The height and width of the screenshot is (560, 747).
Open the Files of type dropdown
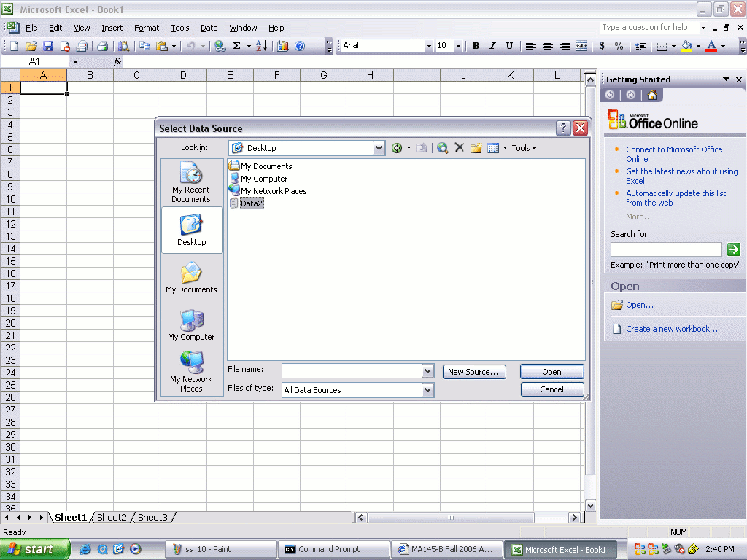coord(427,390)
